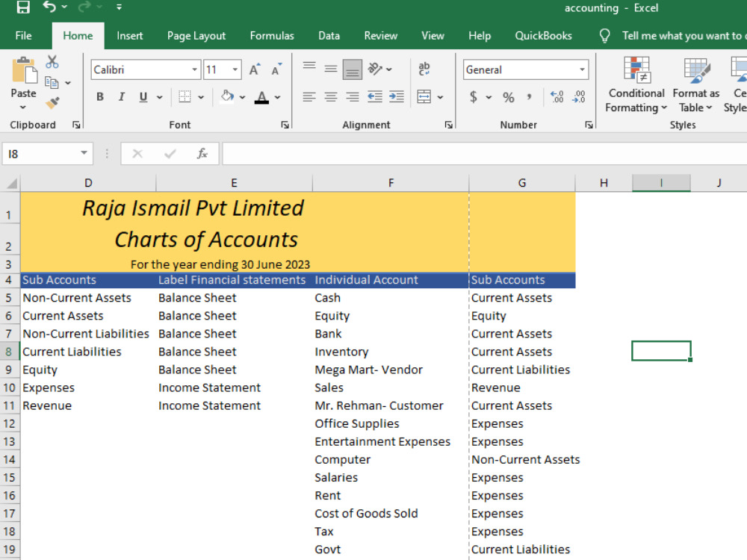The image size is (747, 560).
Task: Click the Wrap Text icon
Action: coord(424,69)
